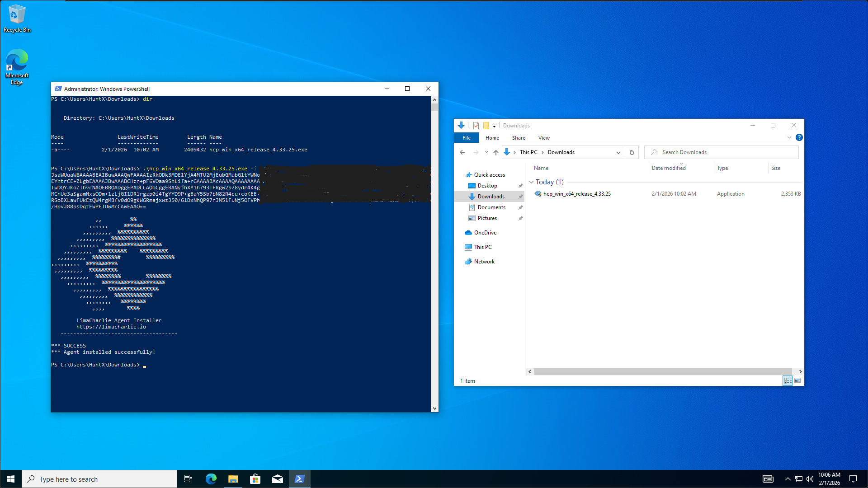The width and height of the screenshot is (868, 488).
Task: Select Downloads in the navigation pane
Action: click(491, 197)
